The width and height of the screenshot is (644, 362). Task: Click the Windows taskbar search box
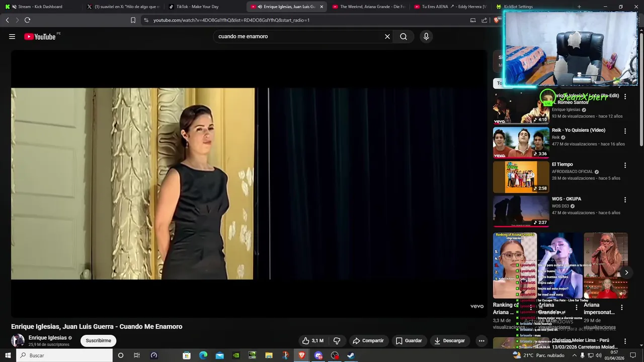64,355
